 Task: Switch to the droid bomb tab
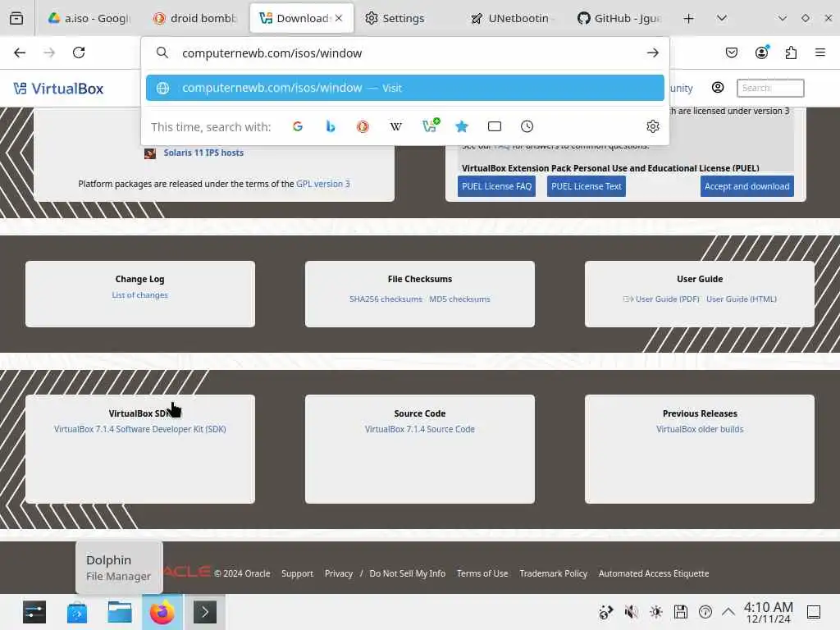click(195, 18)
